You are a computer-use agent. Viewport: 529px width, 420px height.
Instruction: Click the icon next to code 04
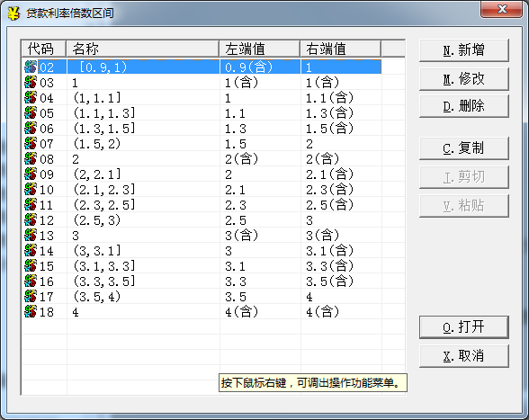click(31, 97)
